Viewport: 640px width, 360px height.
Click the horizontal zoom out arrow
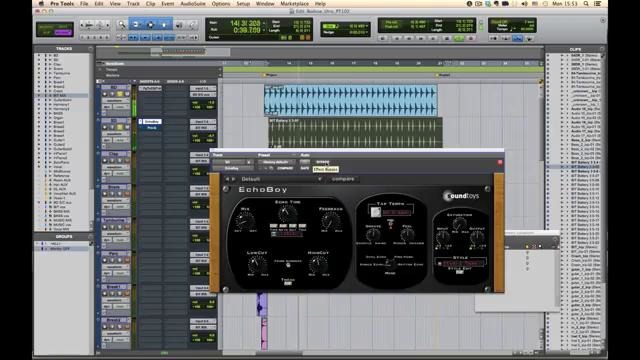click(x=82, y=25)
